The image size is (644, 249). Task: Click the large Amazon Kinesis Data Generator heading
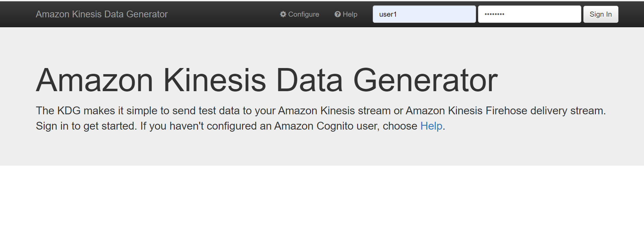[x=266, y=81]
